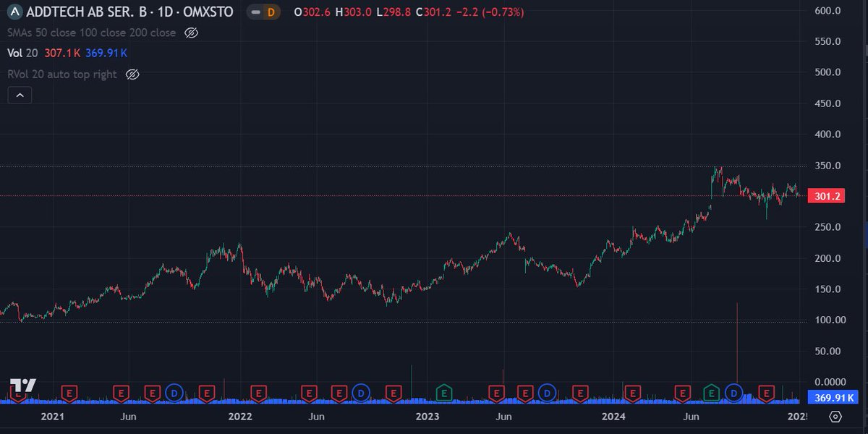Viewport: 868px width, 434px height.
Task: Select the SMAs 50 100 200 close legend
Action: point(91,33)
